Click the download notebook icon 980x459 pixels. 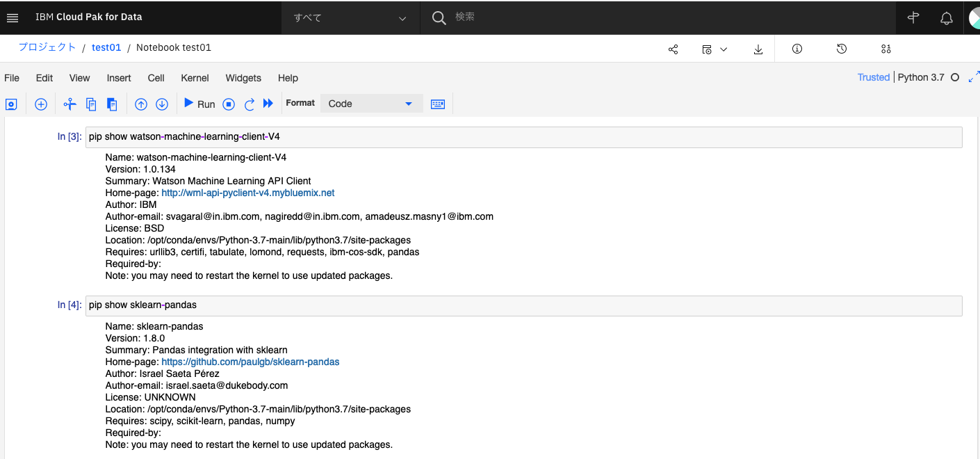(758, 49)
